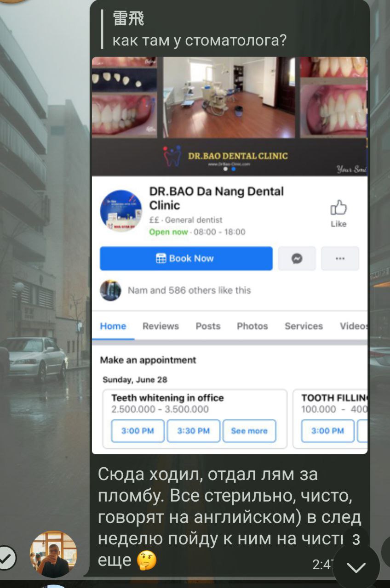Switch to the Reviews tab

pos(161,326)
